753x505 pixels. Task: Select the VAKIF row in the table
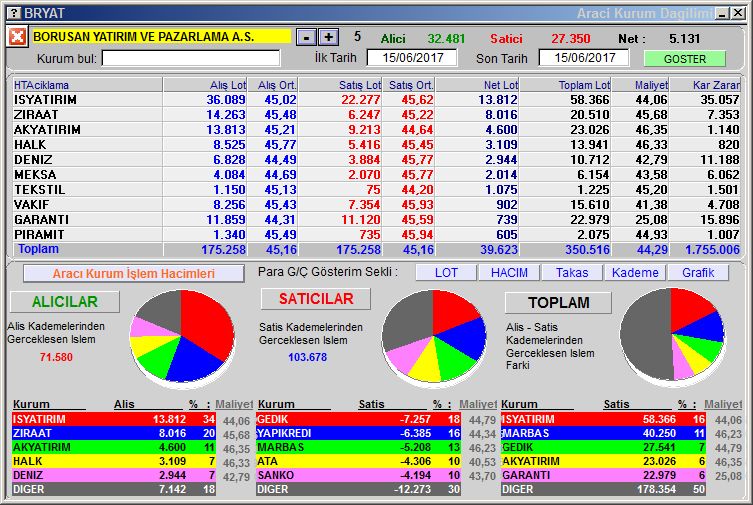(x=376, y=204)
